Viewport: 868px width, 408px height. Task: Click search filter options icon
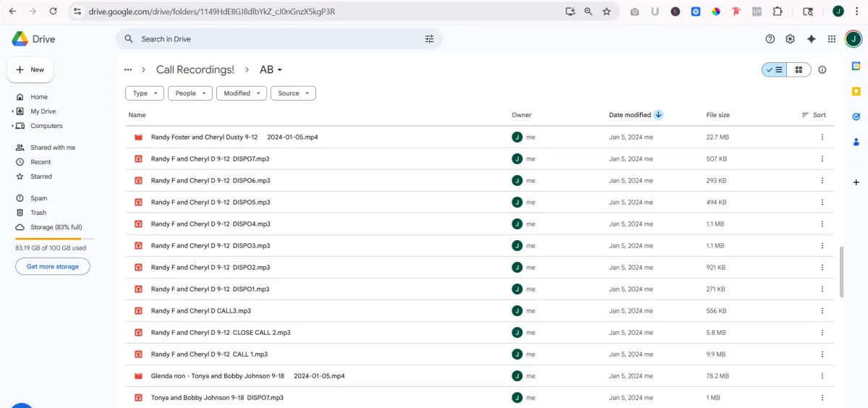(x=430, y=39)
